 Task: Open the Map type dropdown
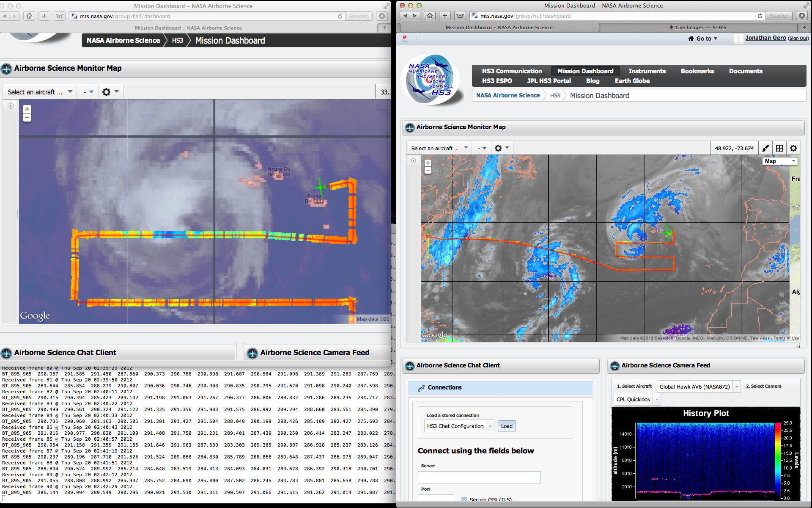click(x=780, y=161)
